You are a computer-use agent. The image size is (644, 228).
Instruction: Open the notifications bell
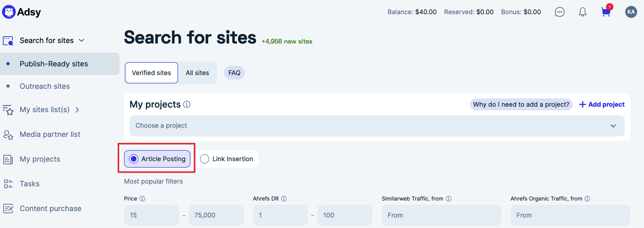click(583, 12)
